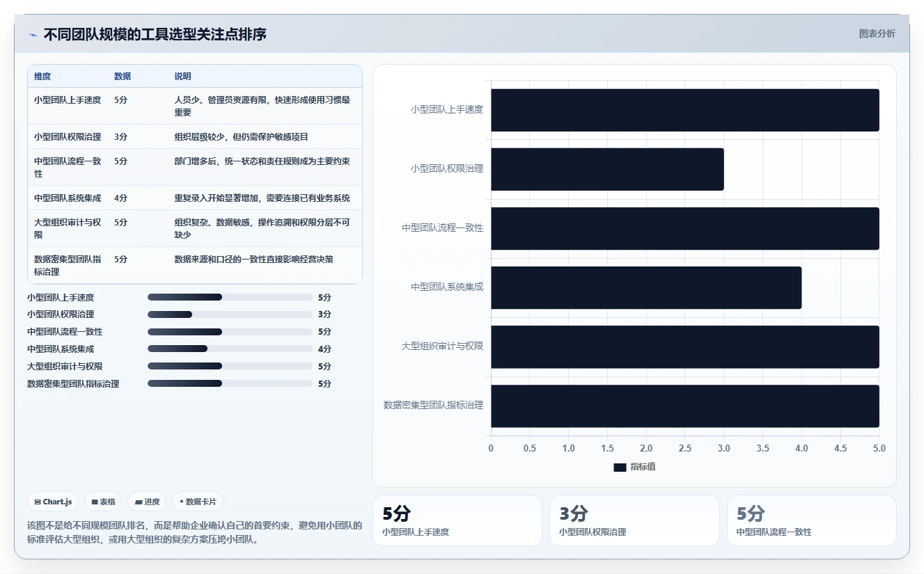Click the chart bar for 大型组织审计与权限
This screenshot has width=924, height=574.
tap(685, 346)
